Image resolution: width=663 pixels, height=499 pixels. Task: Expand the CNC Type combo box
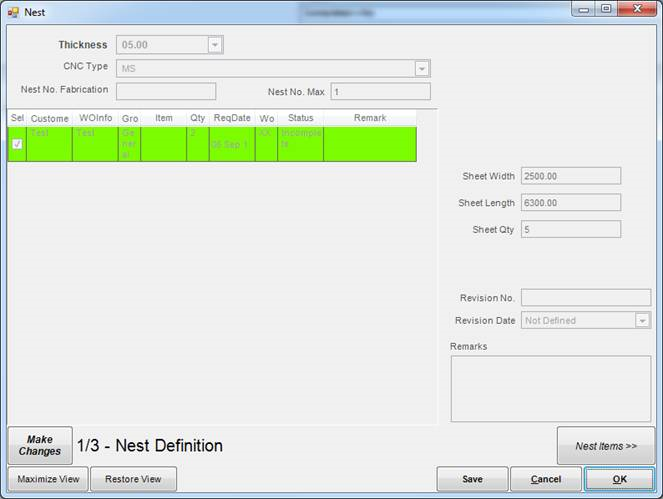(x=422, y=68)
